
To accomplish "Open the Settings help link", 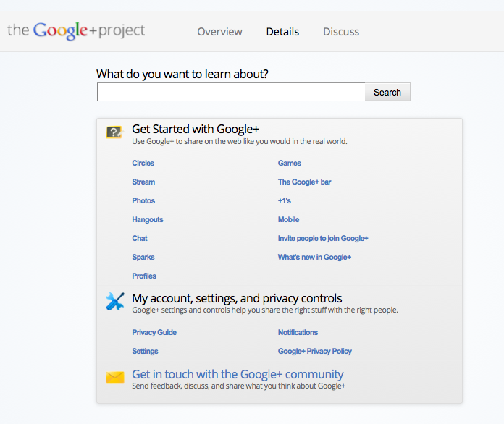I will pos(145,352).
